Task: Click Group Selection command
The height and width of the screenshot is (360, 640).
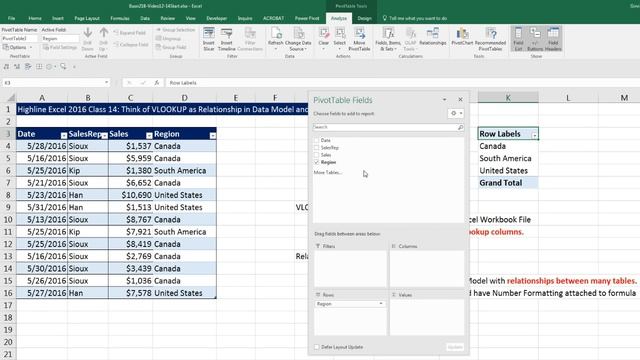Action: [176, 30]
